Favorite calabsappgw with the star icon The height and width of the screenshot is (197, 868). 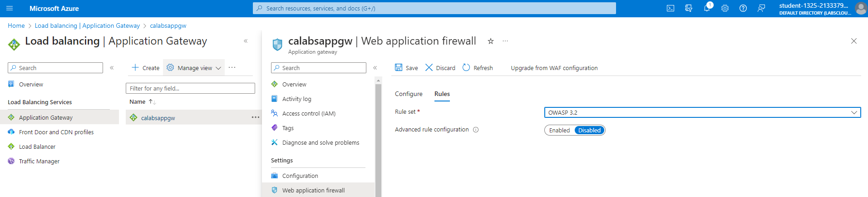point(491,41)
